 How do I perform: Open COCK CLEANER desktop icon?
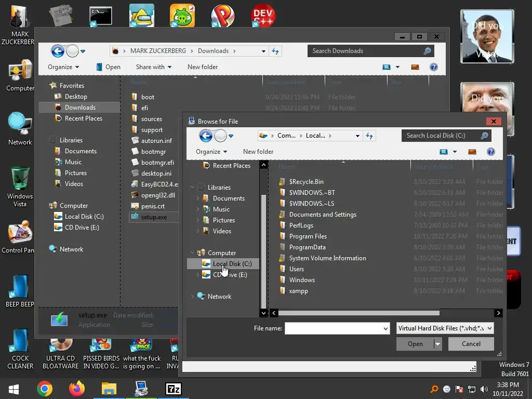tap(20, 349)
